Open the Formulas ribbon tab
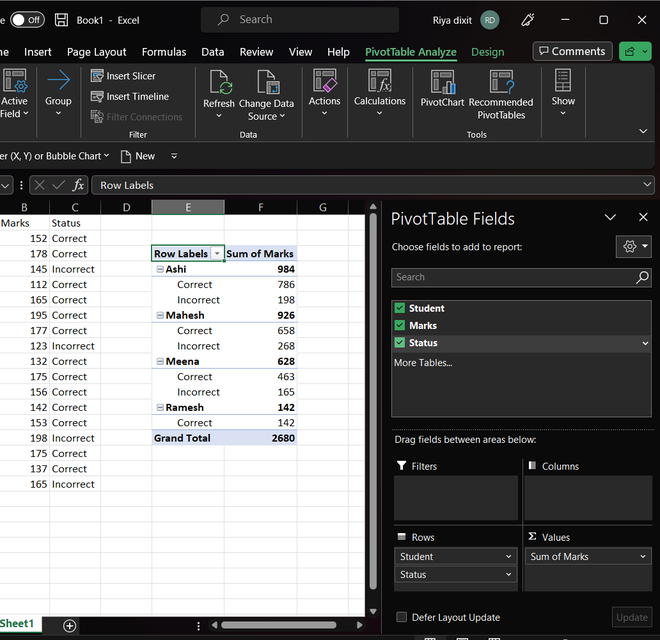 164,52
